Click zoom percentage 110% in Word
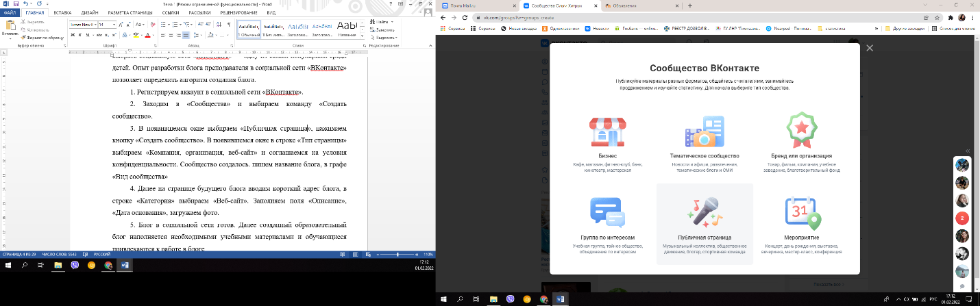 point(428,253)
